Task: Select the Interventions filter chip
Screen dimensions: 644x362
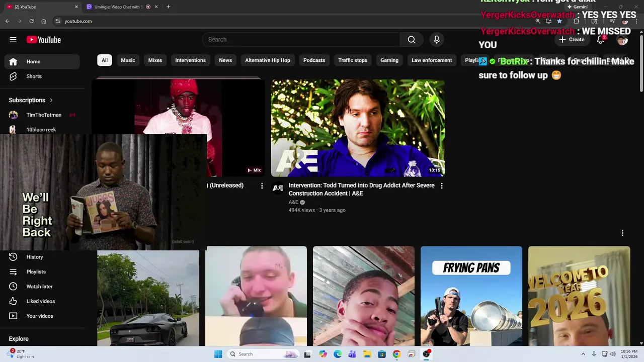Action: point(190,60)
